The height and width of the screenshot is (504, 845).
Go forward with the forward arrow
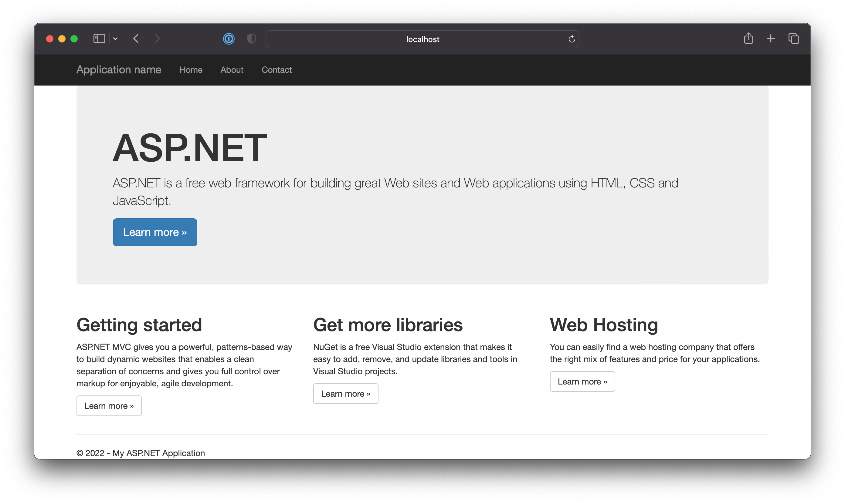pos(157,39)
